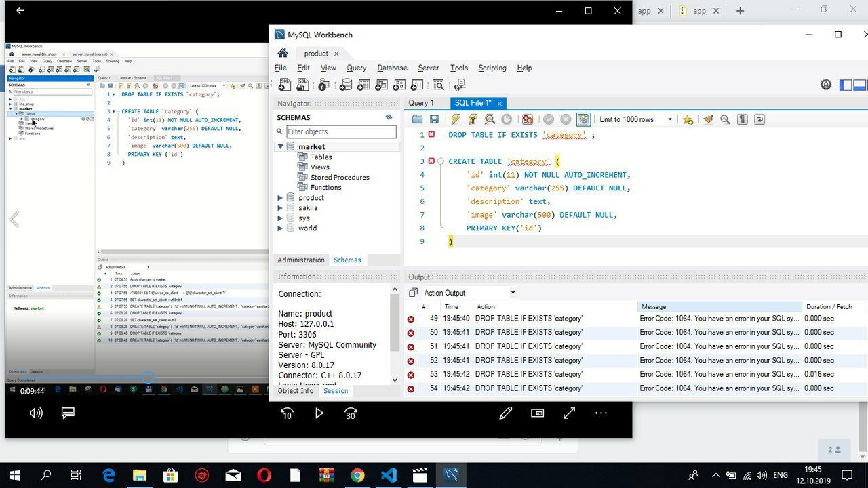
Task: Open the Database menu
Action: [x=392, y=68]
